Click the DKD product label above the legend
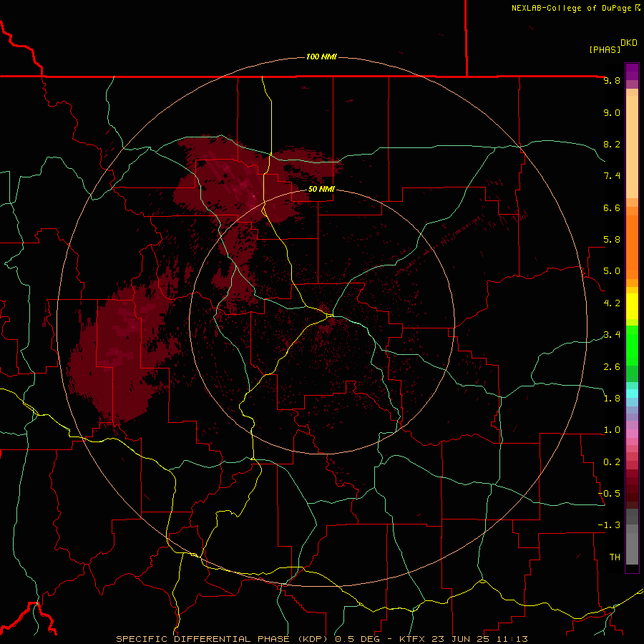This screenshot has width=644, height=644. pyautogui.click(x=628, y=43)
